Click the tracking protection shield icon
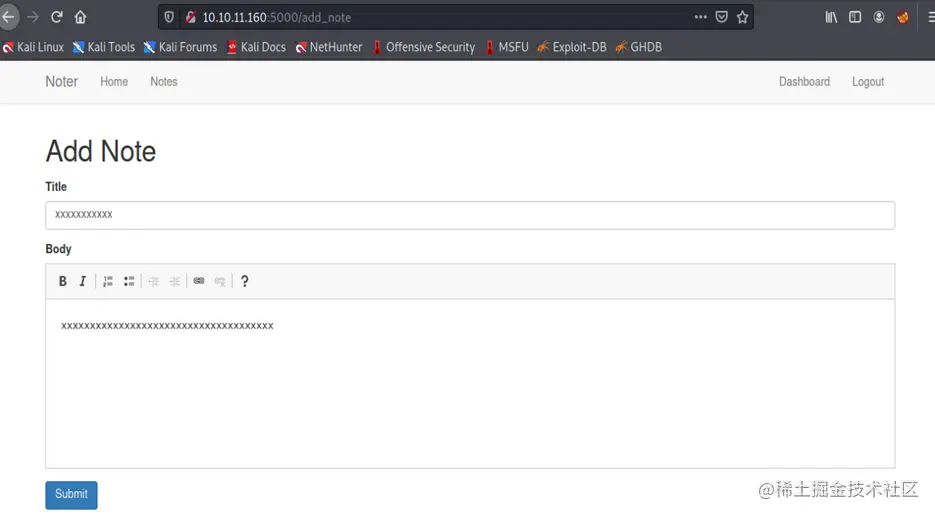This screenshot has height=516, width=935. tap(169, 17)
